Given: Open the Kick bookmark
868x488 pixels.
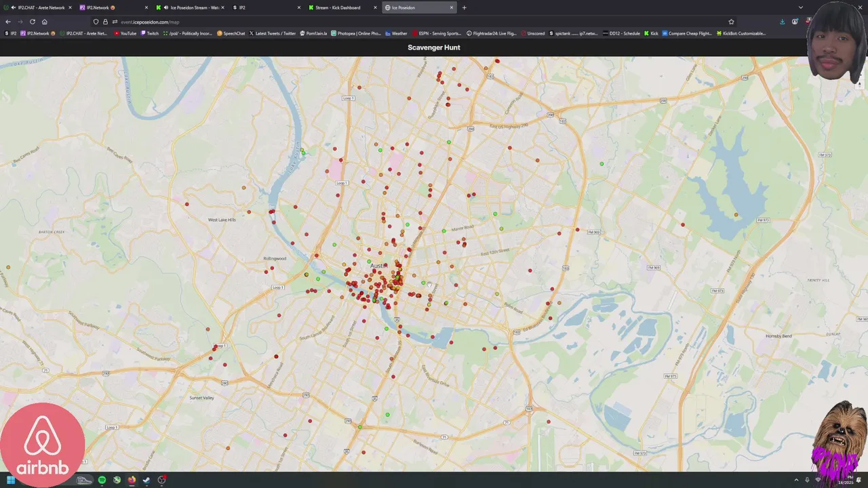Looking at the screenshot, I should pos(651,33).
